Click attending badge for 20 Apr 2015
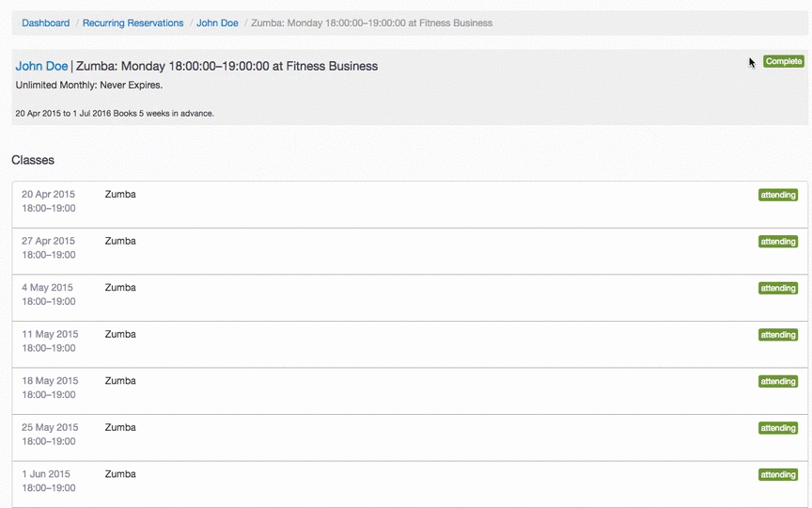812x508 pixels. click(x=777, y=195)
